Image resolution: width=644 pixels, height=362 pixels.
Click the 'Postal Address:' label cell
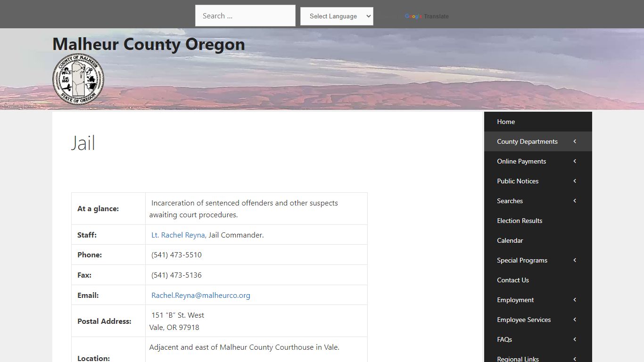coord(108,321)
